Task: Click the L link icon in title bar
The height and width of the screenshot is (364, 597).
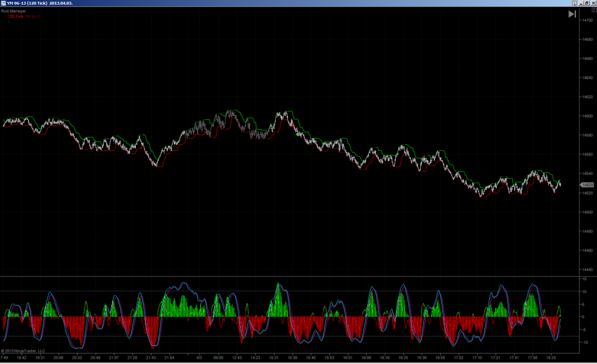Action: [574, 3]
